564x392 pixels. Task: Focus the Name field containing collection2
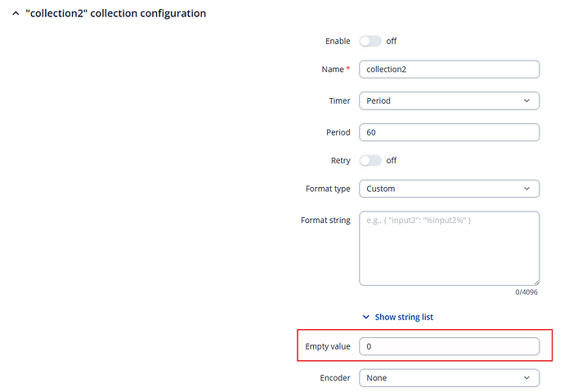tap(449, 69)
